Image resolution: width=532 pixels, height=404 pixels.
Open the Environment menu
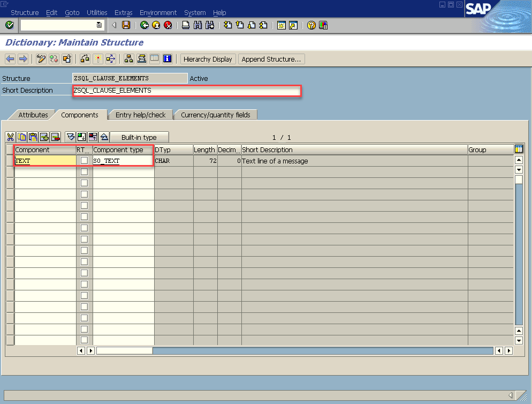pyautogui.click(x=158, y=12)
